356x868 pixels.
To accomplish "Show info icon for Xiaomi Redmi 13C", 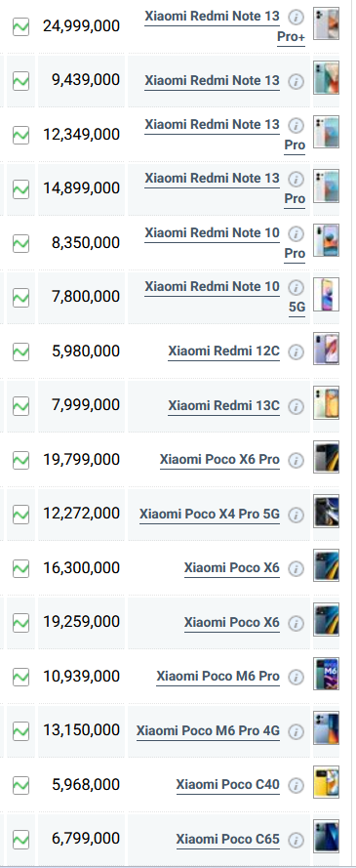I will tap(297, 407).
